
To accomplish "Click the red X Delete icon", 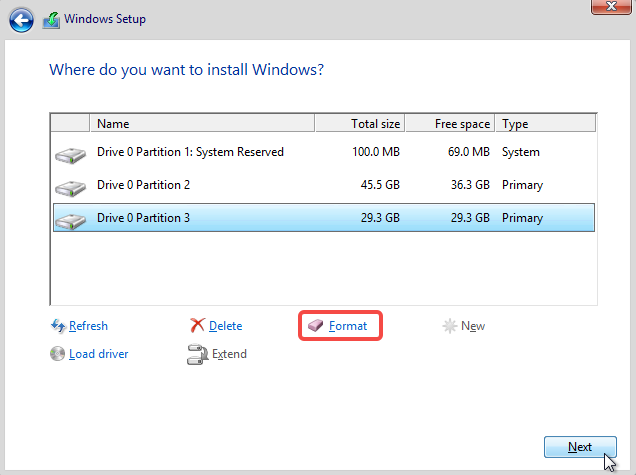I will point(198,325).
